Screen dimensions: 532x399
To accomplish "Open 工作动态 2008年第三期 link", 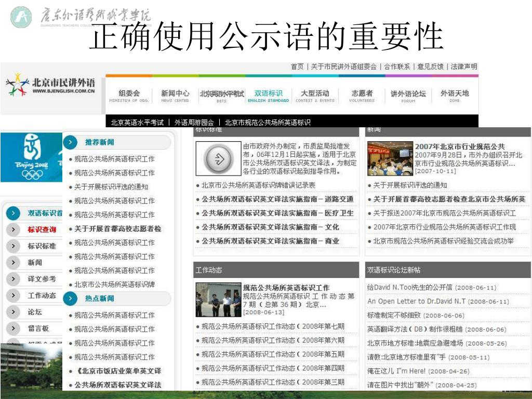I will 273,382.
